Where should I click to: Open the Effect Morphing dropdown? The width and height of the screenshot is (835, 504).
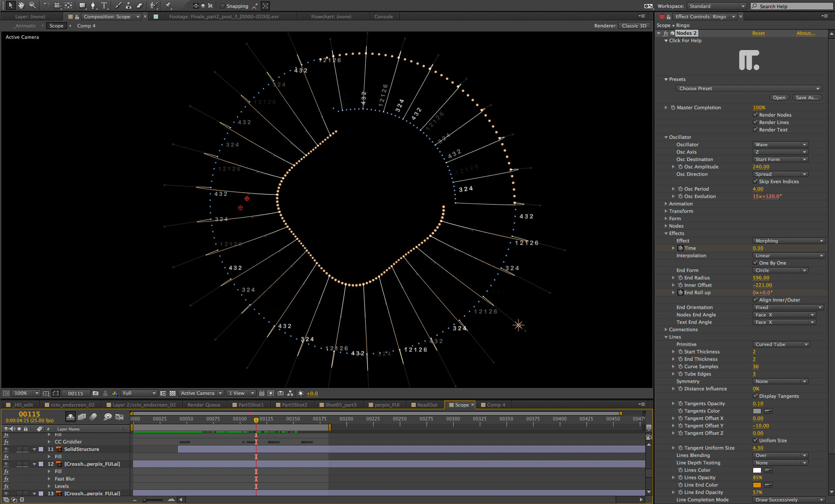pyautogui.click(x=788, y=241)
